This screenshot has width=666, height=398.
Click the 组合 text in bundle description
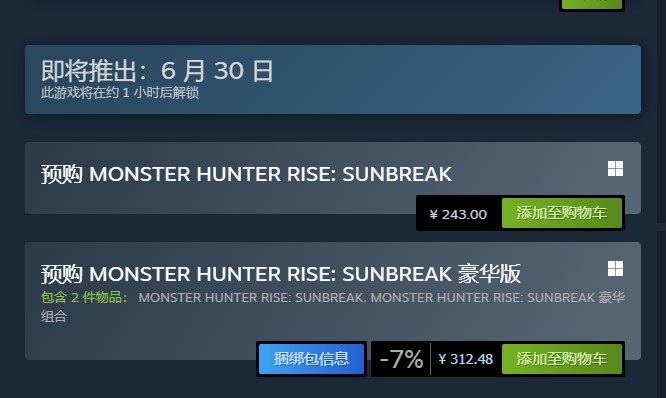tap(54, 316)
